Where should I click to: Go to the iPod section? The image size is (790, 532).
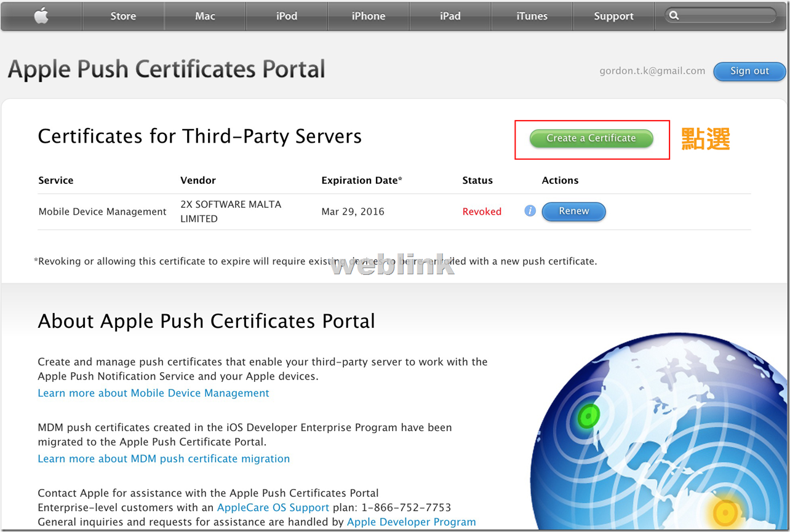tap(287, 16)
